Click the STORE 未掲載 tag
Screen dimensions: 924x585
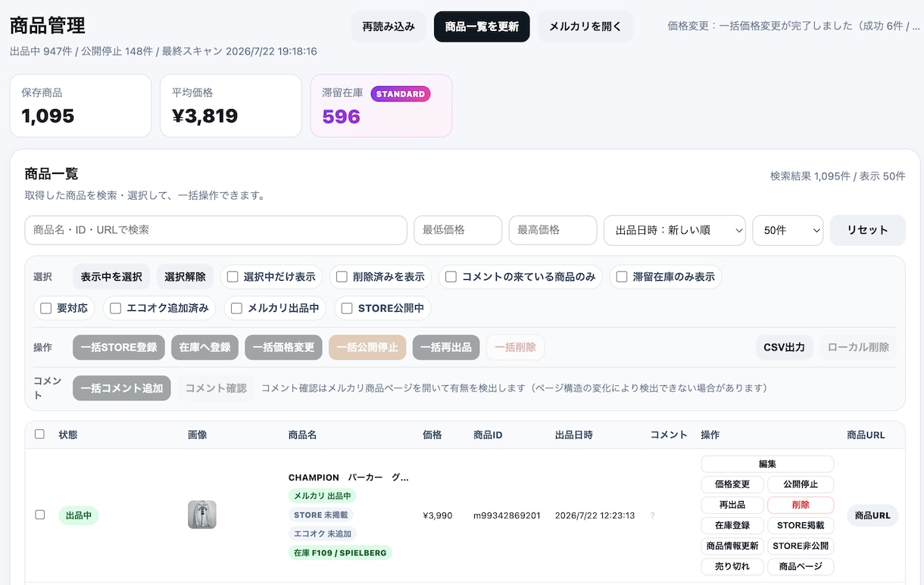coord(321,515)
